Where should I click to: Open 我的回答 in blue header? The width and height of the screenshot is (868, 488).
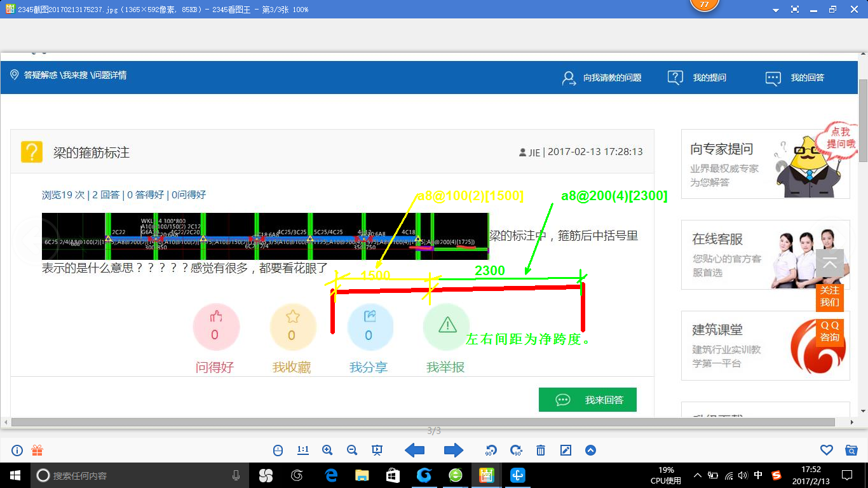[x=795, y=78]
